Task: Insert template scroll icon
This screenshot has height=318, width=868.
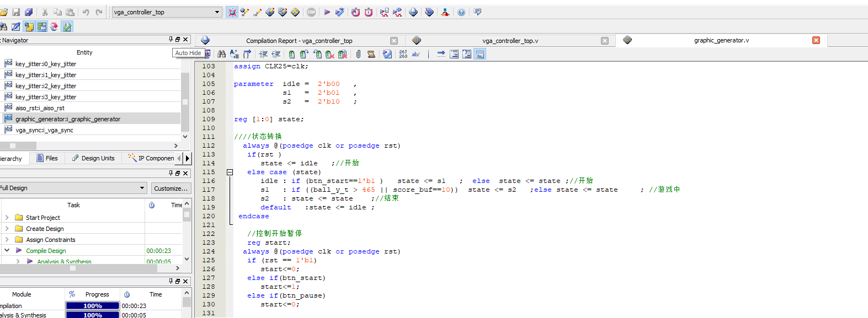Action: click(371, 54)
